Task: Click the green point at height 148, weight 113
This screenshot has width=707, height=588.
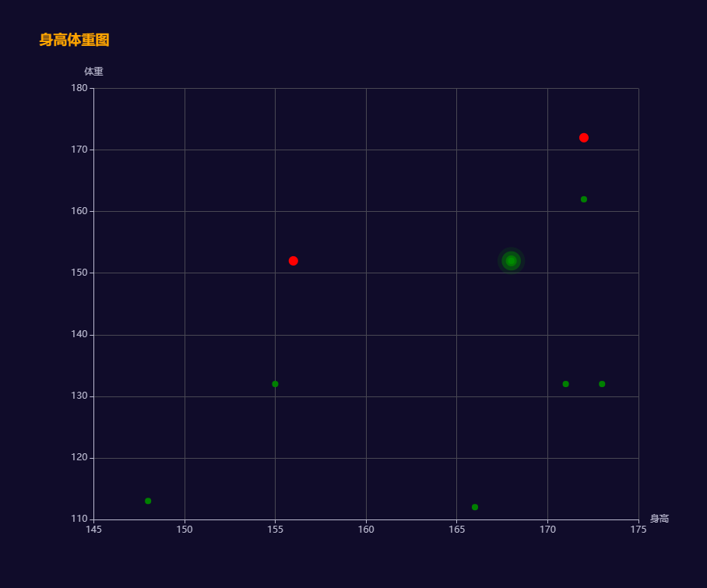Action: pyautogui.click(x=148, y=501)
